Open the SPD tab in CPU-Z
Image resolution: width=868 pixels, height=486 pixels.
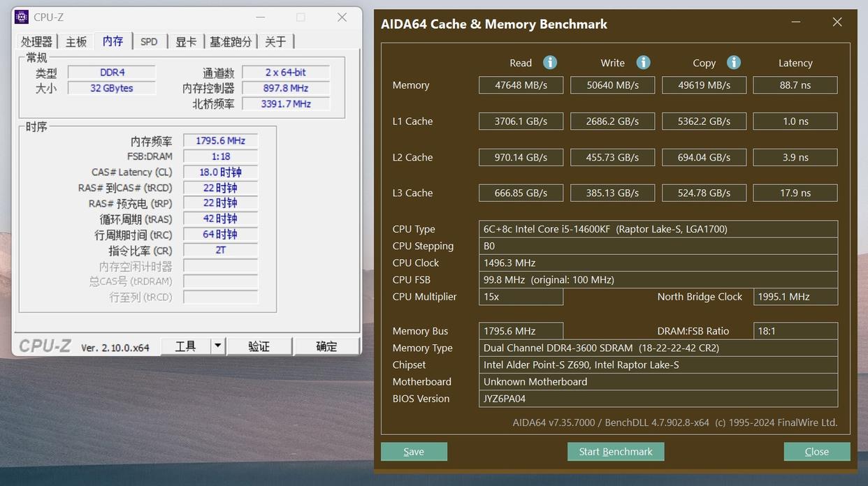(149, 42)
